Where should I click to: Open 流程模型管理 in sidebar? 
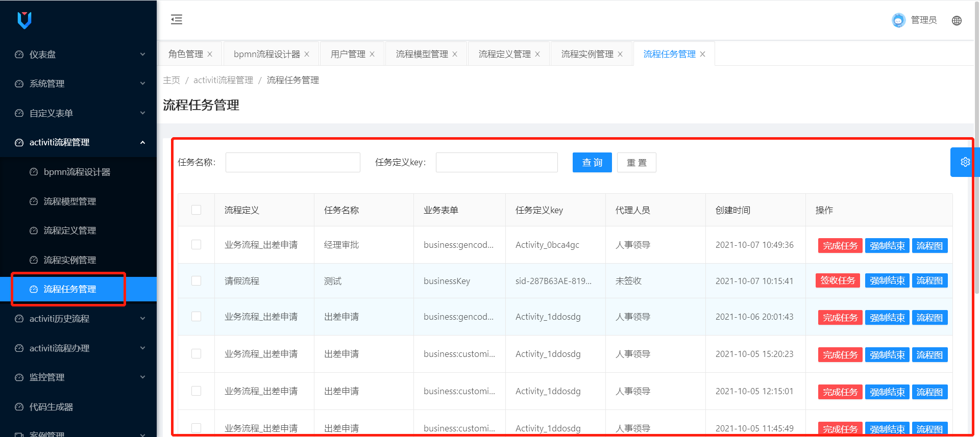point(70,201)
